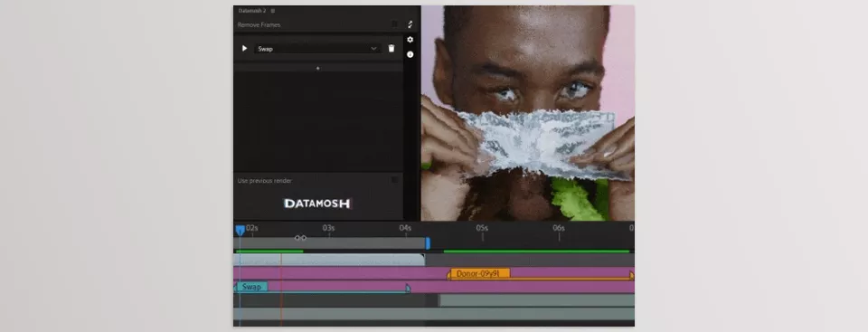Enable Use previous render checkbox

coord(395,180)
